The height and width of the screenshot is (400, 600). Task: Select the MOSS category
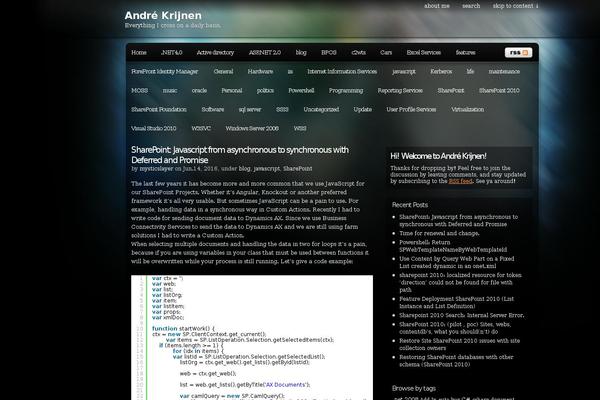tap(139, 90)
